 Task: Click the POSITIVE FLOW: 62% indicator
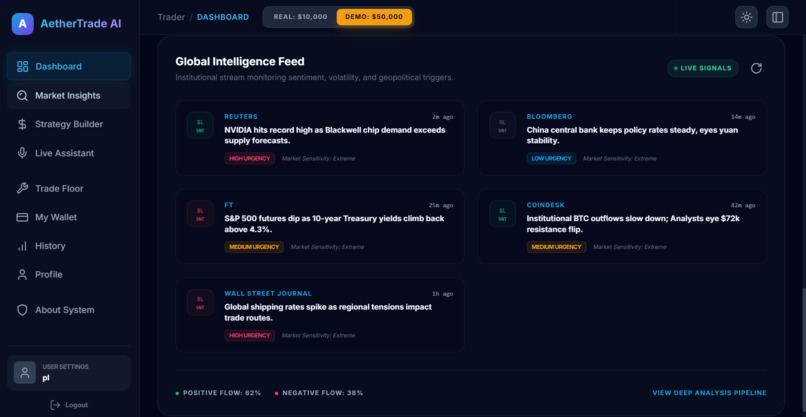(218, 393)
